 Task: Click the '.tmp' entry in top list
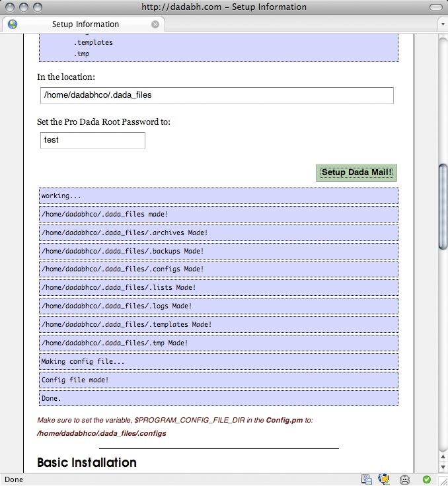tap(81, 53)
